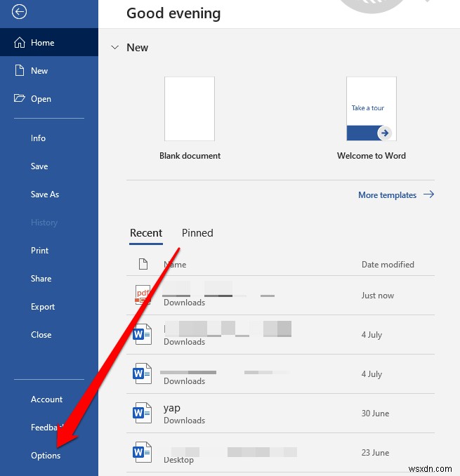Screen dimensions: 460x476
Task: Go to the Home backstage page
Action: pos(49,42)
